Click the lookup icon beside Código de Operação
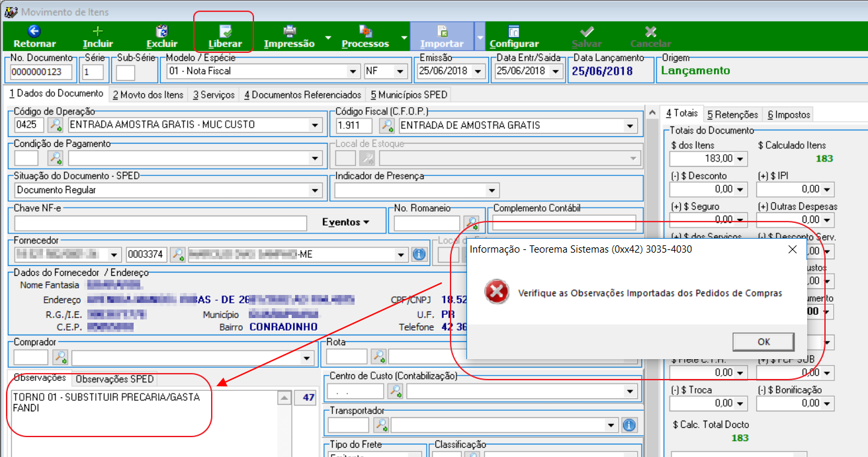 (x=56, y=124)
